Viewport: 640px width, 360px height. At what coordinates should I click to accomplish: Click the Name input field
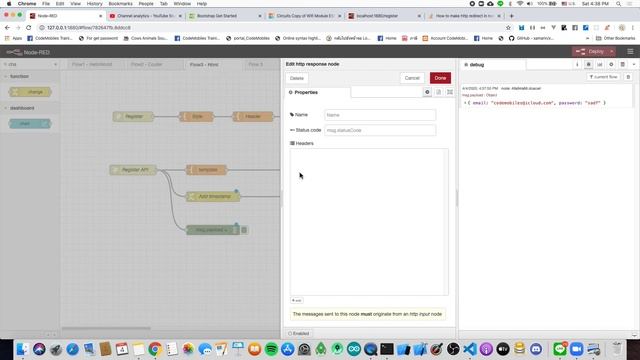click(380, 115)
